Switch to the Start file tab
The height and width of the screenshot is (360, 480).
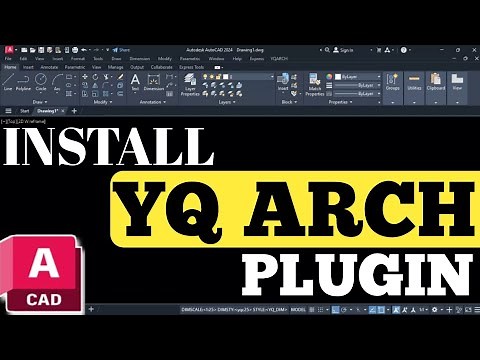pyautogui.click(x=25, y=111)
